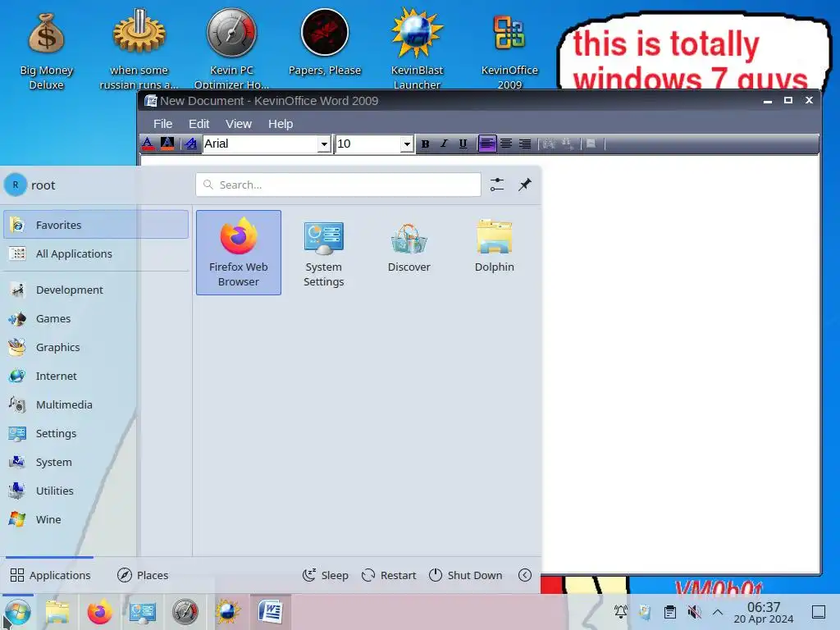
Task: Open System Settings from favorites
Action: pos(323,253)
